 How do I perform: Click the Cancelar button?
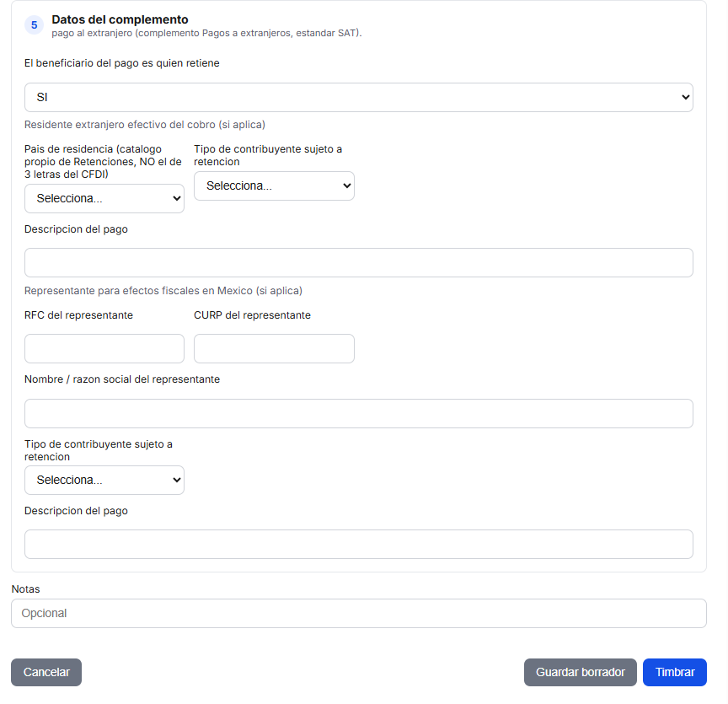point(46,673)
